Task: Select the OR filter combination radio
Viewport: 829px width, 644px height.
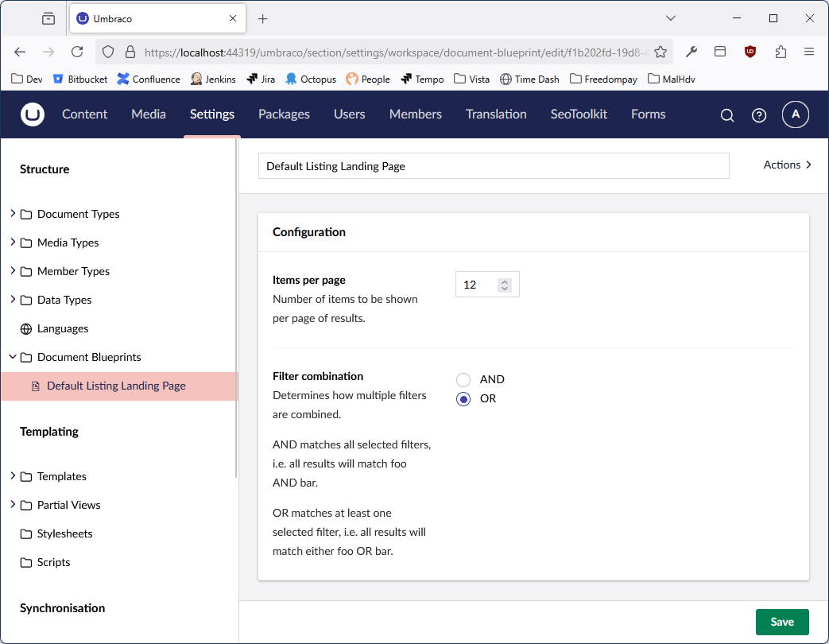Action: point(463,399)
